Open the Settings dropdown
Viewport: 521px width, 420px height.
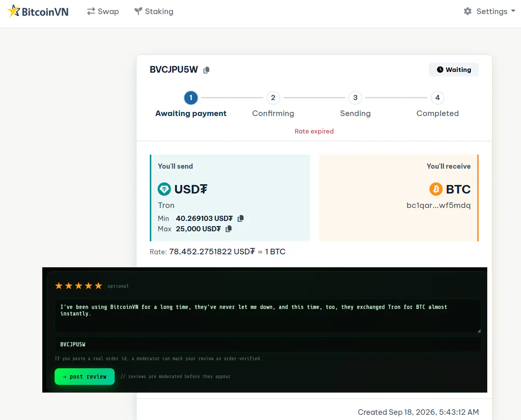[489, 11]
